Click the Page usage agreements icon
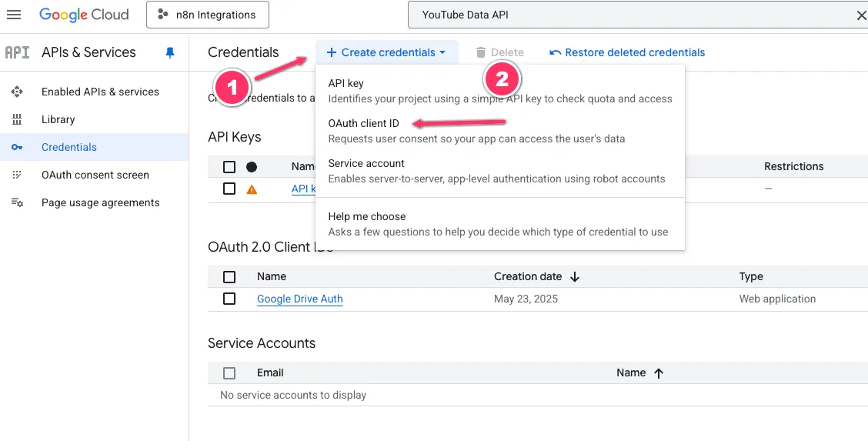The height and width of the screenshot is (441, 868). 17,202
